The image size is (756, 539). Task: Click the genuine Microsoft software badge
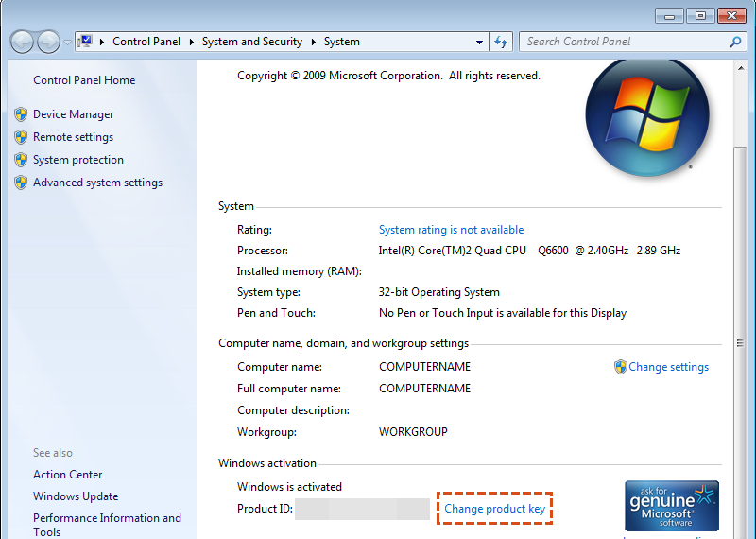pos(672,506)
